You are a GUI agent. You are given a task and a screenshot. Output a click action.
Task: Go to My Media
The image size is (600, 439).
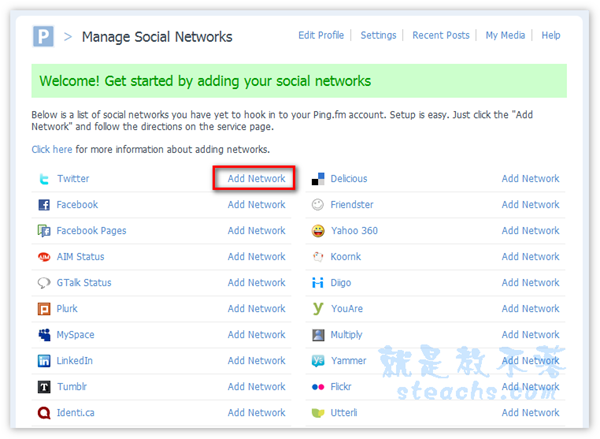pyautogui.click(x=505, y=36)
